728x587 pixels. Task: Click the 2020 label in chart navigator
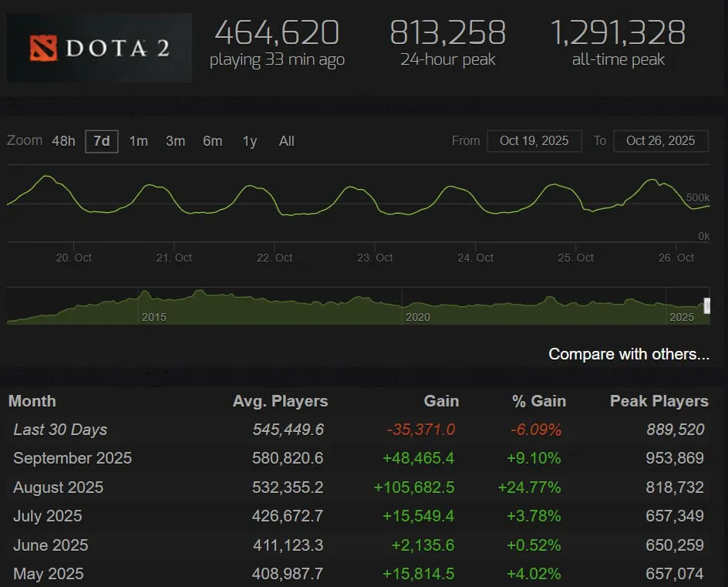pos(418,317)
